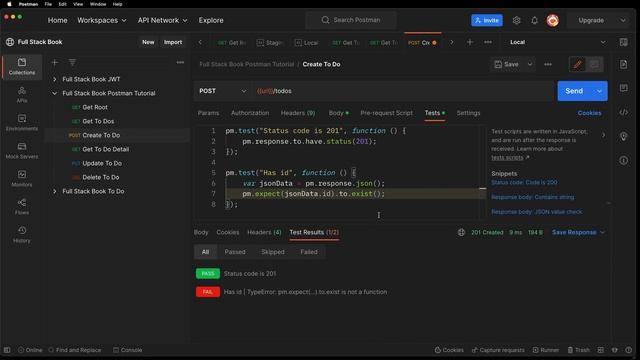Open the Cookies link beside request tabs
640x360 pixels.
[x=589, y=113]
